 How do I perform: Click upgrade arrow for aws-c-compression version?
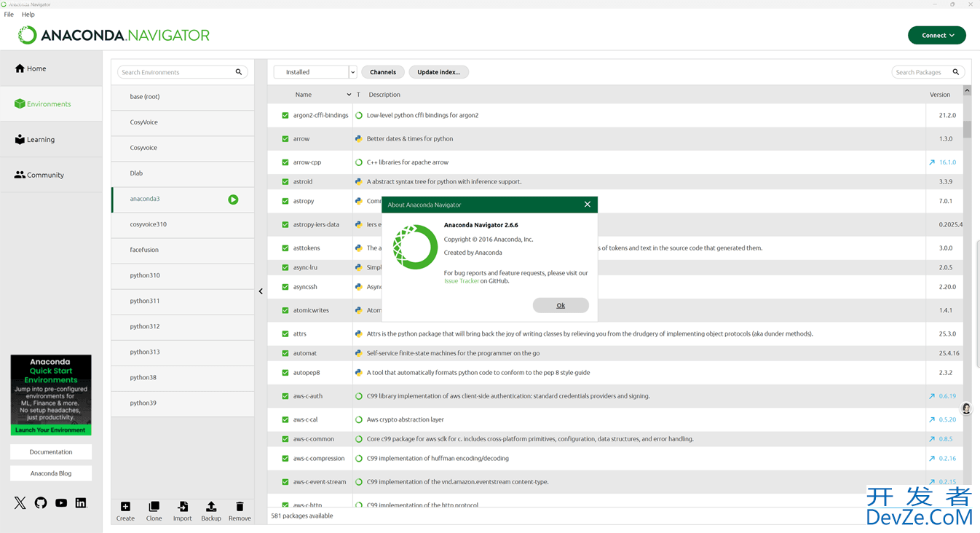pos(931,459)
